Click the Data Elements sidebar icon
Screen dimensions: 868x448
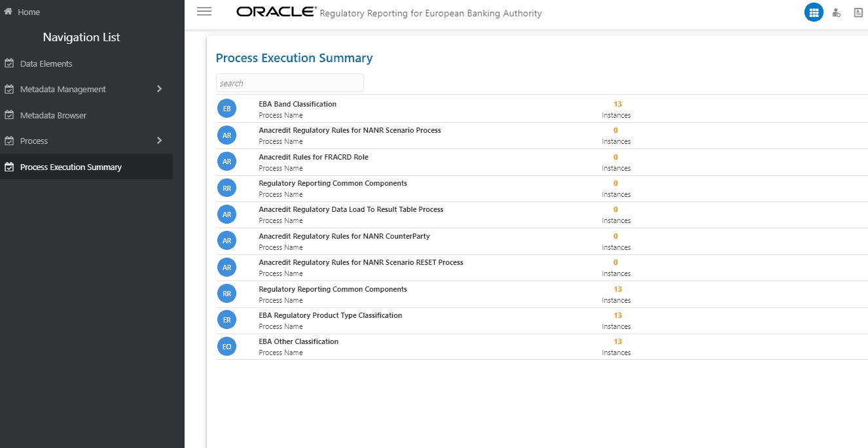[x=9, y=63]
